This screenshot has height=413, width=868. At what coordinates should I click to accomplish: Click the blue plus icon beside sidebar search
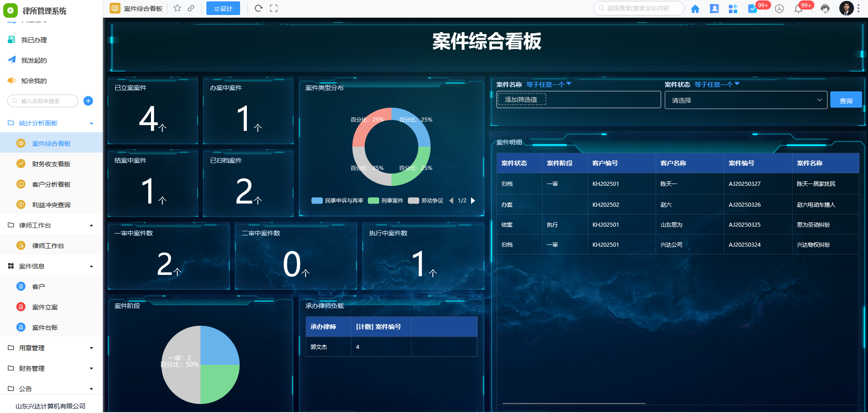[x=88, y=101]
